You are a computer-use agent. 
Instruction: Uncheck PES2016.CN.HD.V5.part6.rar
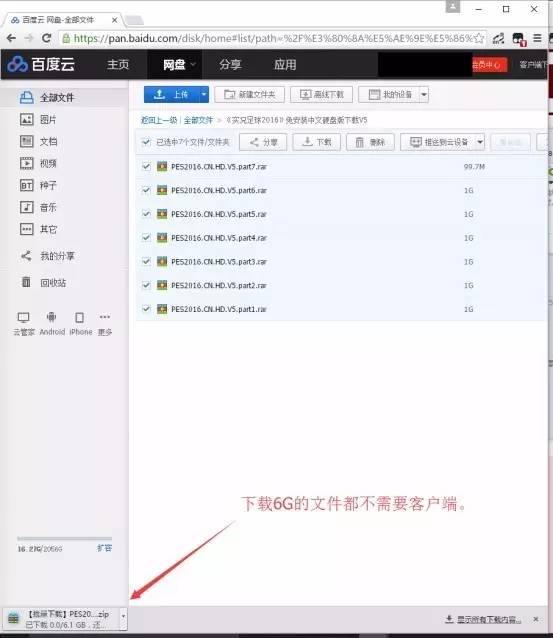point(146,190)
